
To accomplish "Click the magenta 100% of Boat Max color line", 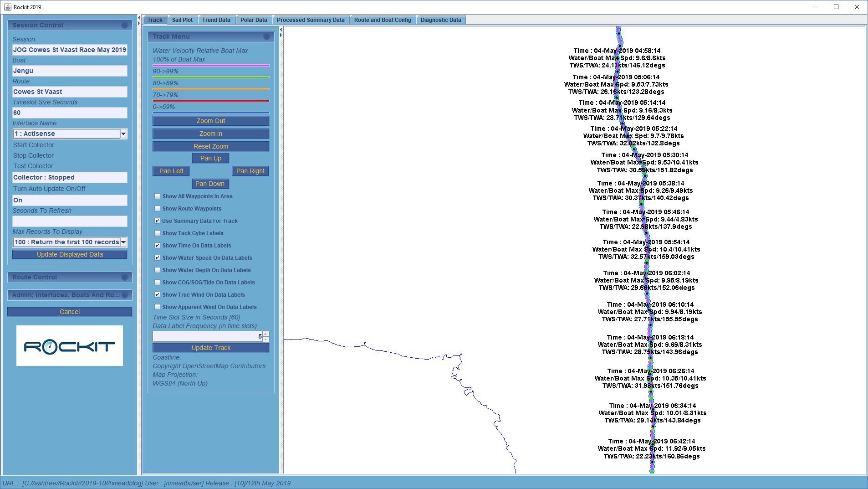I will pos(211,66).
